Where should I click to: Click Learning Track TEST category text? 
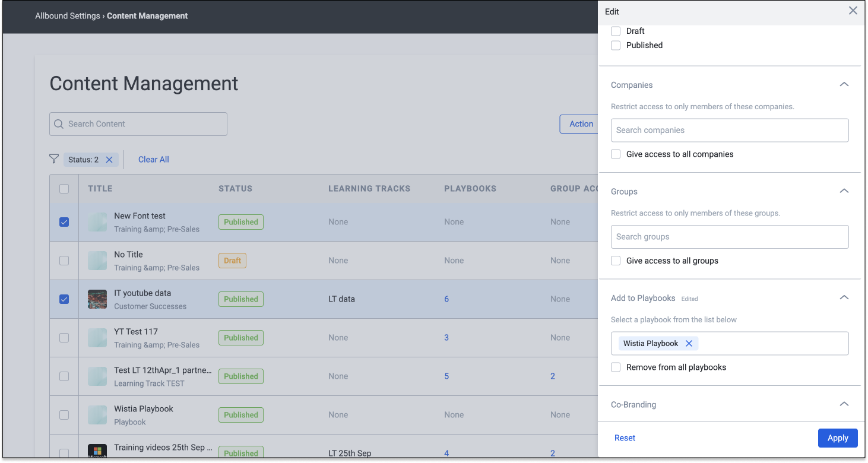pos(149,383)
